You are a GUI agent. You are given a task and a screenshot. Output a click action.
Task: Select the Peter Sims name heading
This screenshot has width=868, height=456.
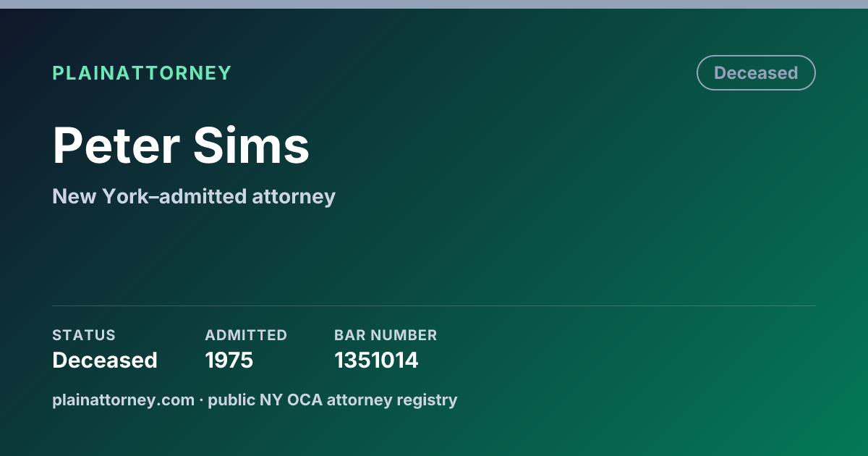click(181, 145)
